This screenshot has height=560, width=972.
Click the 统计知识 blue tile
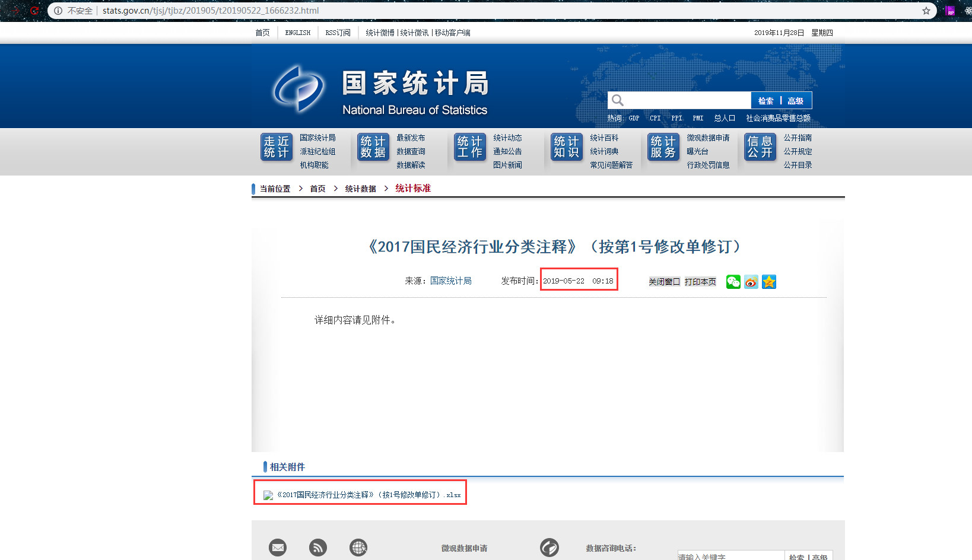click(567, 147)
